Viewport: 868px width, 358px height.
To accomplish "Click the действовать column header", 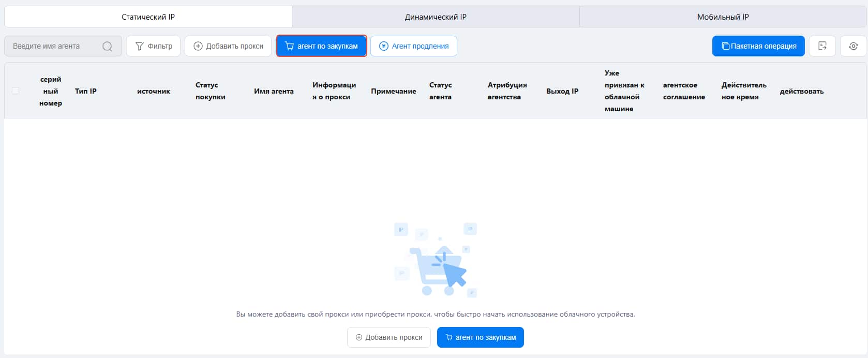I will (801, 91).
